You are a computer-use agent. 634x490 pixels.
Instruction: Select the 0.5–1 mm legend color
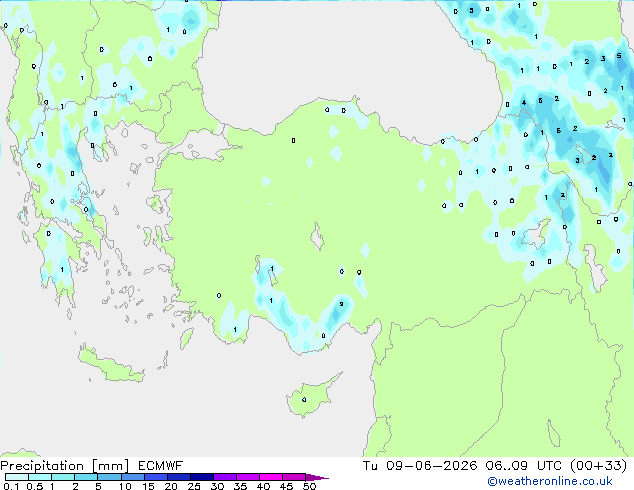40,477
